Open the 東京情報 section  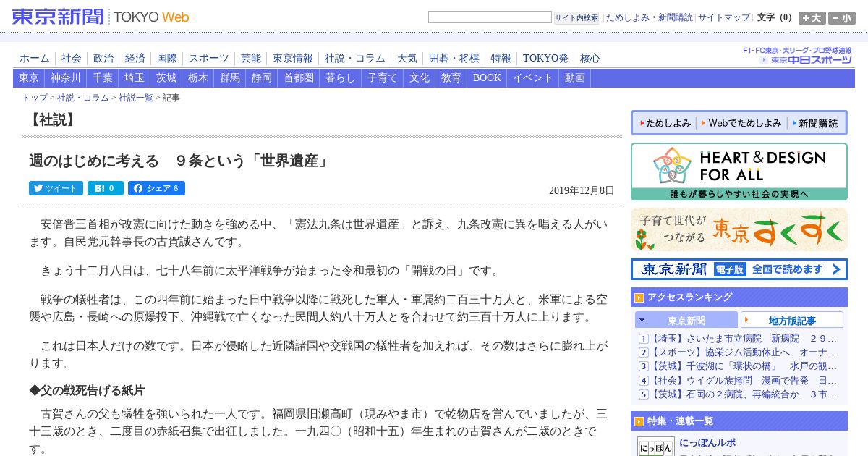[x=293, y=59]
